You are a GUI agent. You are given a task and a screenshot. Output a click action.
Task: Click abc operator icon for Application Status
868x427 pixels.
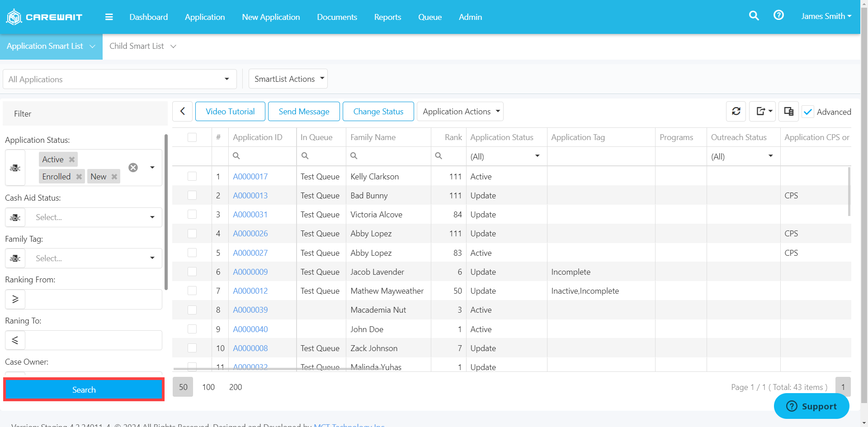15,168
